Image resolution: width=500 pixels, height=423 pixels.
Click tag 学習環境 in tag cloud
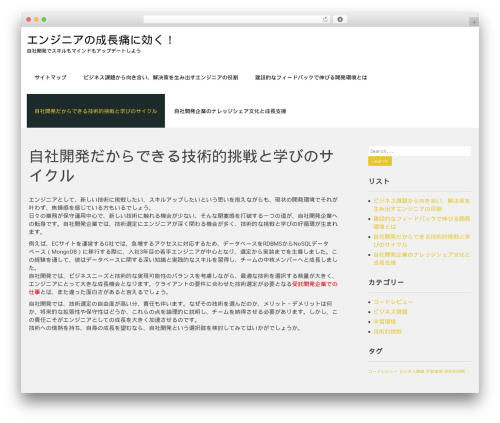pyautogui.click(x=434, y=371)
